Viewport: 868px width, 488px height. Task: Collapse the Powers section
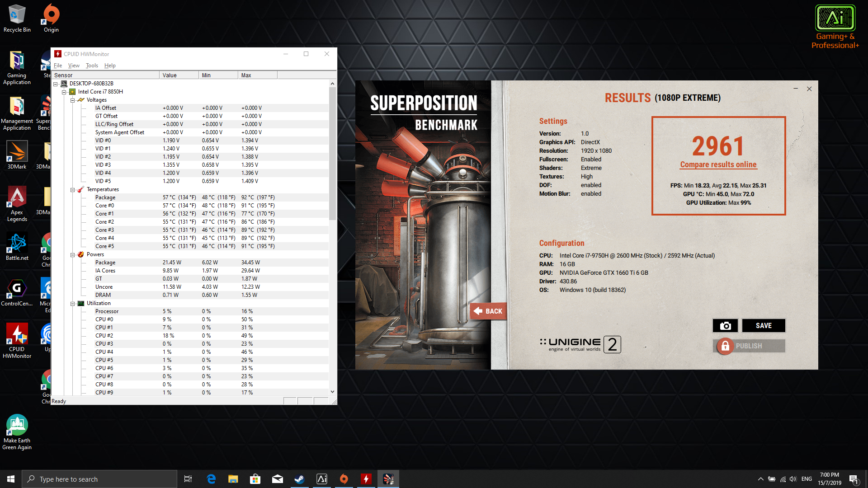(x=72, y=254)
